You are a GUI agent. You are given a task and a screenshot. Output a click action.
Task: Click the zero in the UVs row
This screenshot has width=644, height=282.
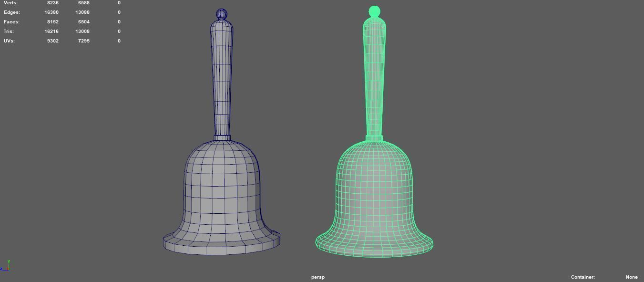pos(119,41)
